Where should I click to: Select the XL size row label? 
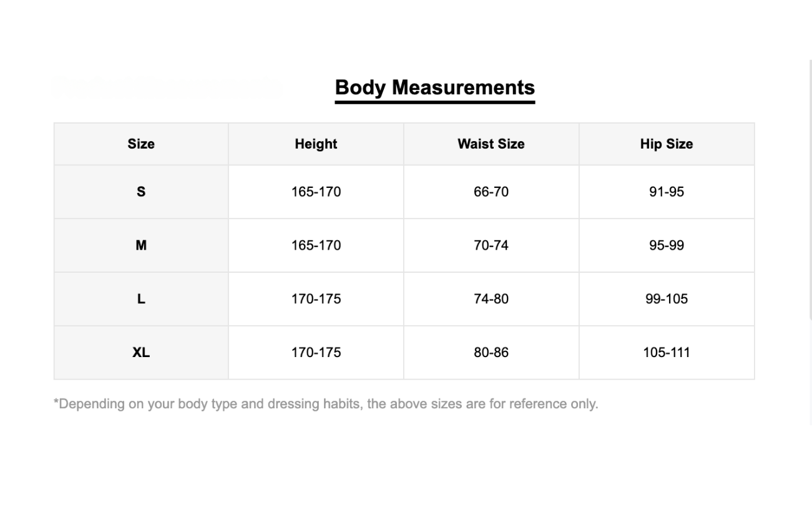[x=141, y=353]
